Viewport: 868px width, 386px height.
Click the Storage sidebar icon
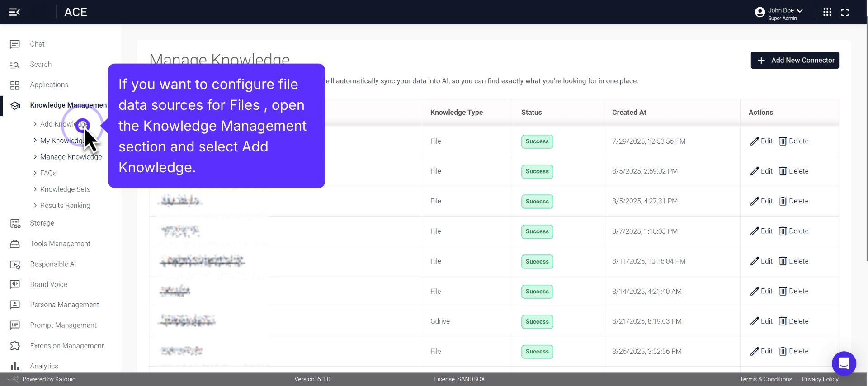[15, 223]
